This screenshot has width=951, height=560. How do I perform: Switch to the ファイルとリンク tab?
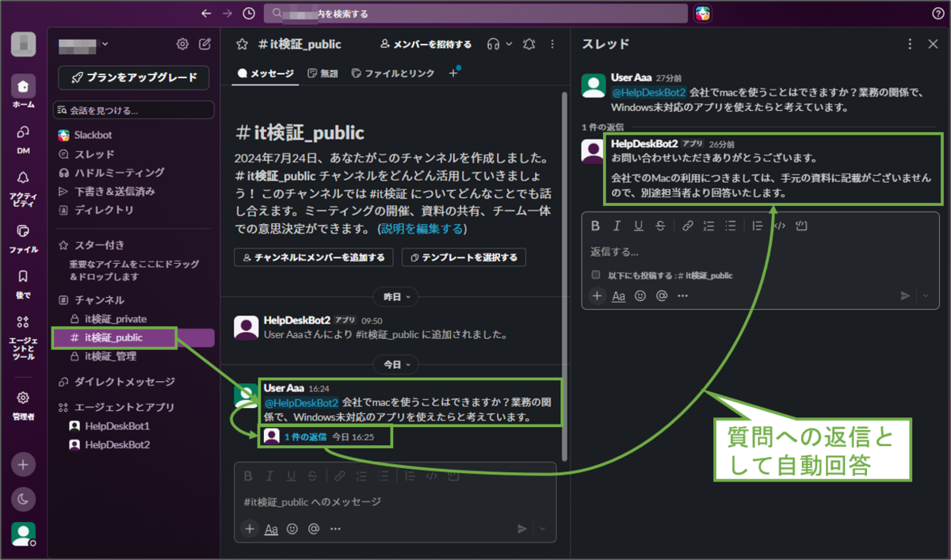click(393, 73)
